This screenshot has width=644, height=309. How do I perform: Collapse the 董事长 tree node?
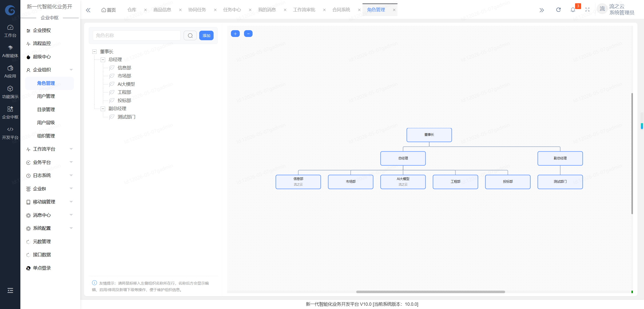point(95,52)
